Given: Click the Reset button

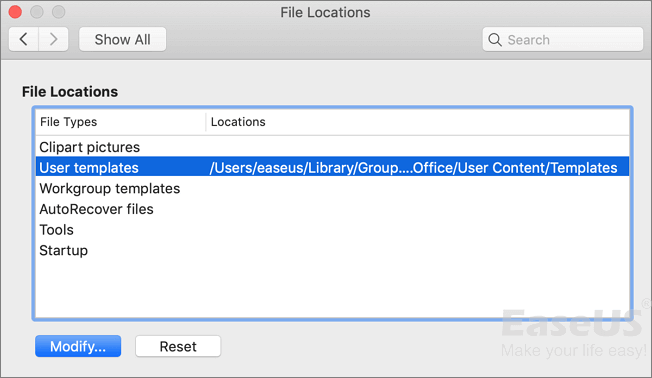Looking at the screenshot, I should 178,346.
